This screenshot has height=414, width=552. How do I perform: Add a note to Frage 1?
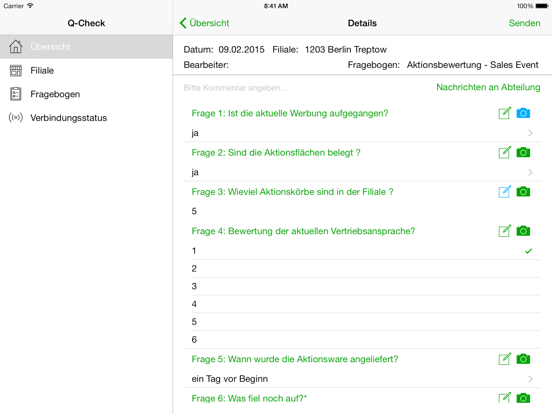point(504,113)
